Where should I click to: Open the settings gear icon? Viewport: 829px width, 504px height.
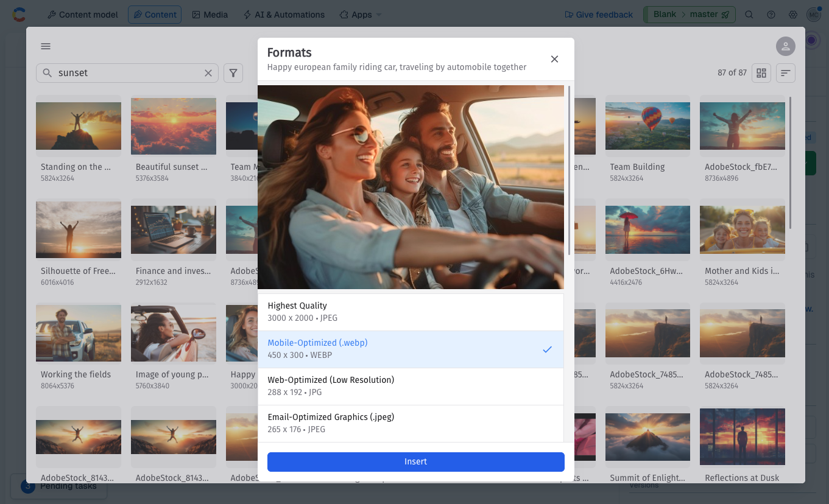(x=793, y=15)
